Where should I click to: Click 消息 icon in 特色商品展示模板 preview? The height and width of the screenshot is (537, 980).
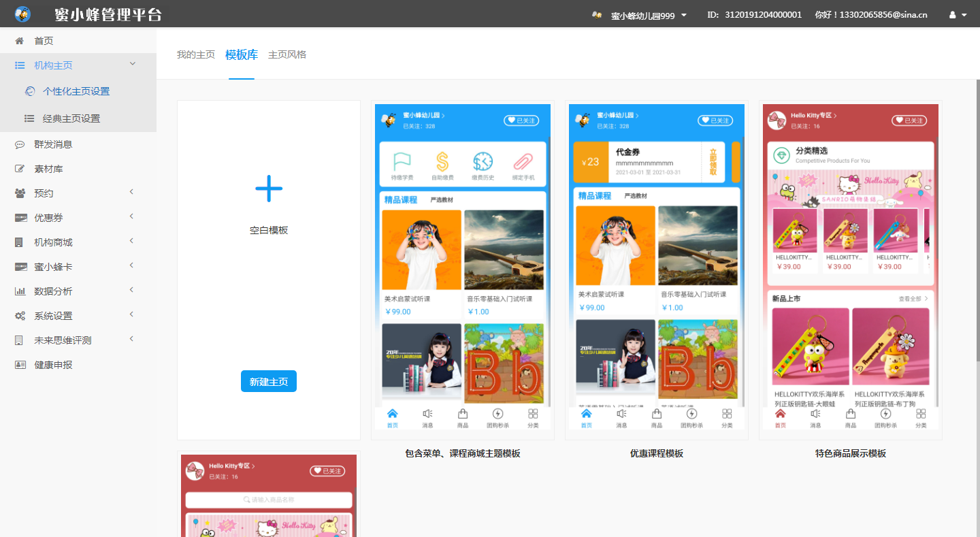pyautogui.click(x=815, y=414)
